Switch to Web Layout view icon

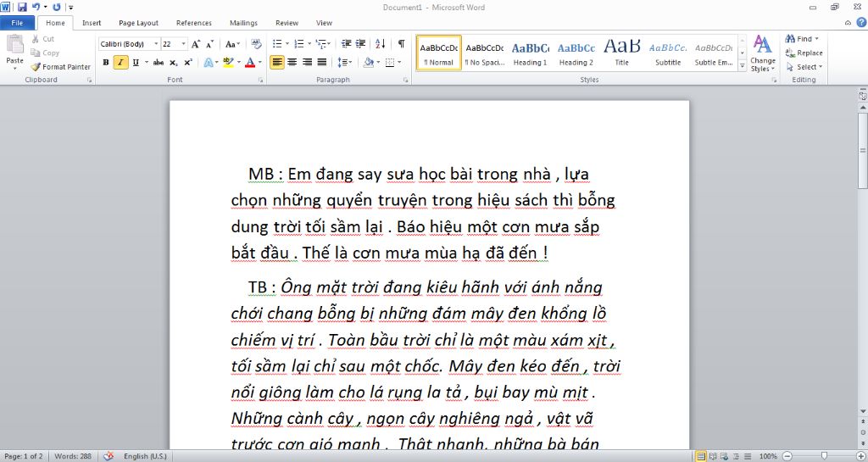(x=724, y=456)
